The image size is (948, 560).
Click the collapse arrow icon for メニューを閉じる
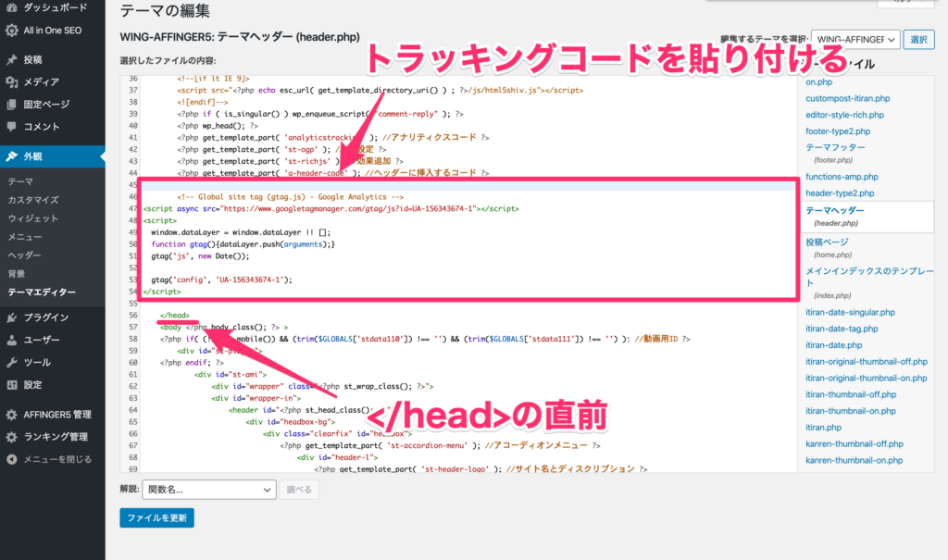(11, 459)
